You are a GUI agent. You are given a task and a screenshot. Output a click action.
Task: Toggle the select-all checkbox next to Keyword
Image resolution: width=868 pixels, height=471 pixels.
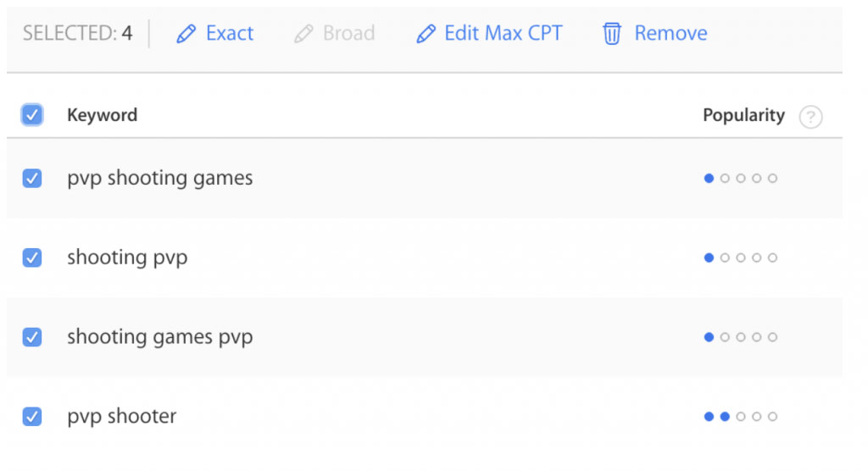pos(32,115)
